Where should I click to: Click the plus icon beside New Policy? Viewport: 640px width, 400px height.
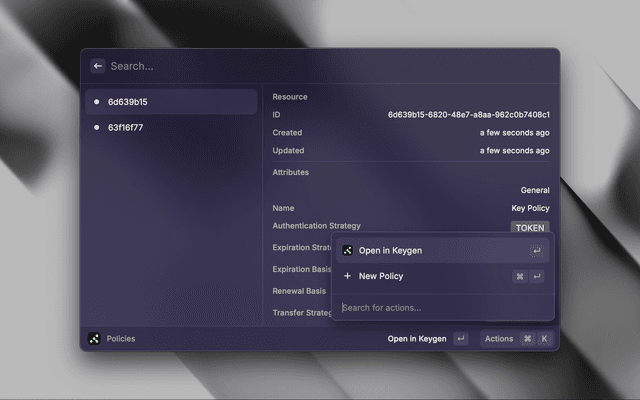[347, 276]
